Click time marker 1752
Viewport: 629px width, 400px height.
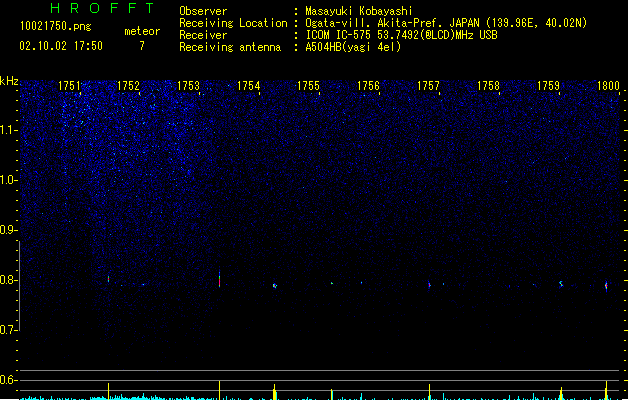(128, 86)
